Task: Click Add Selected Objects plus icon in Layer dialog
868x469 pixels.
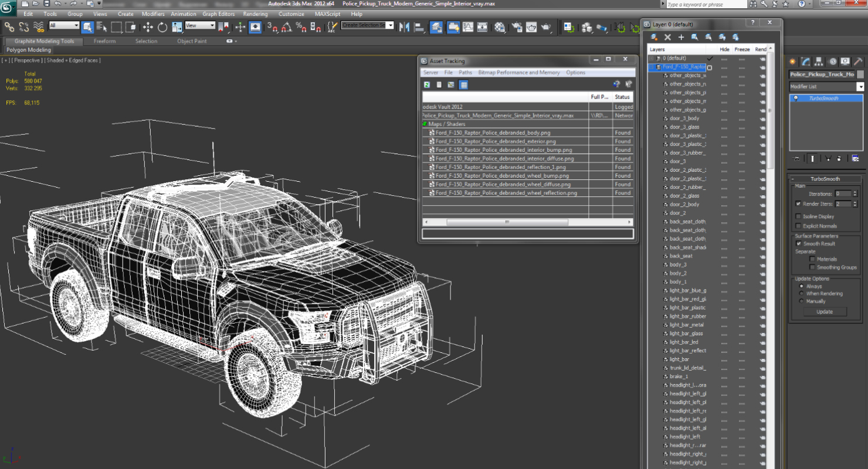Action: pyautogui.click(x=681, y=37)
